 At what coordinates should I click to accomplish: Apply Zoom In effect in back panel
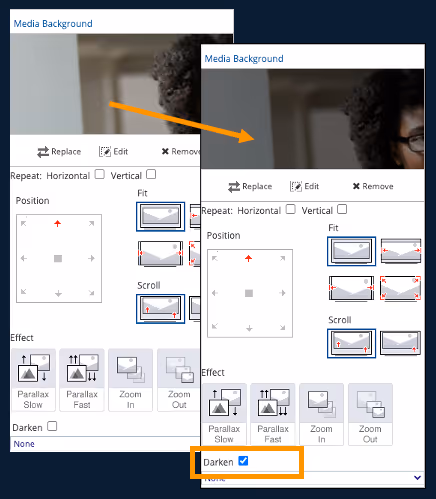131,380
